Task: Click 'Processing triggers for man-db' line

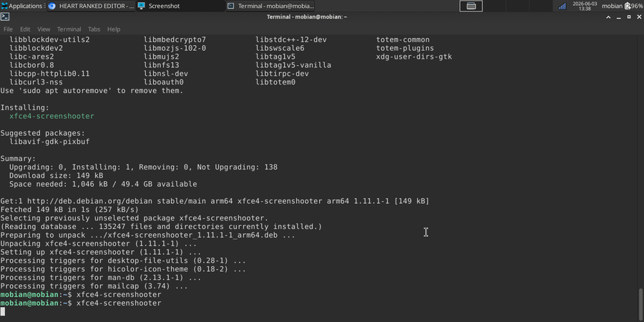Action: 101,278
